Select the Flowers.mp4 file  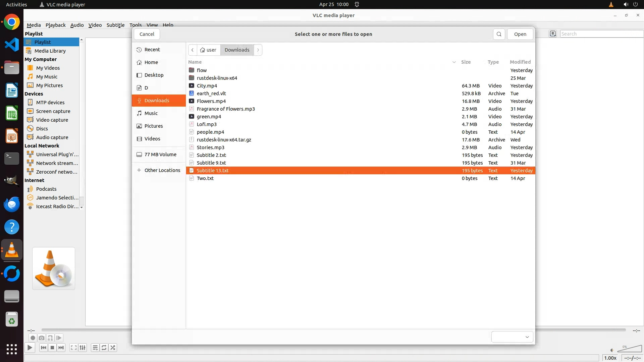(x=211, y=101)
